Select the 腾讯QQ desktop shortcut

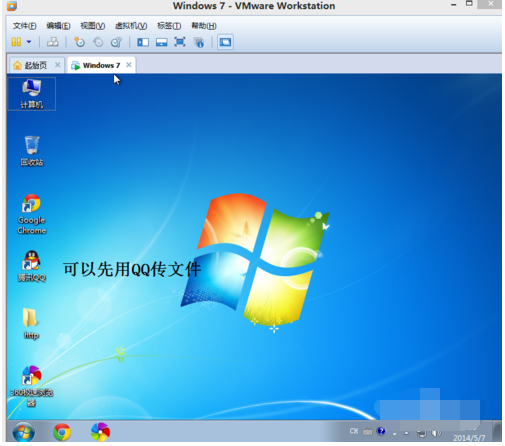click(32, 266)
